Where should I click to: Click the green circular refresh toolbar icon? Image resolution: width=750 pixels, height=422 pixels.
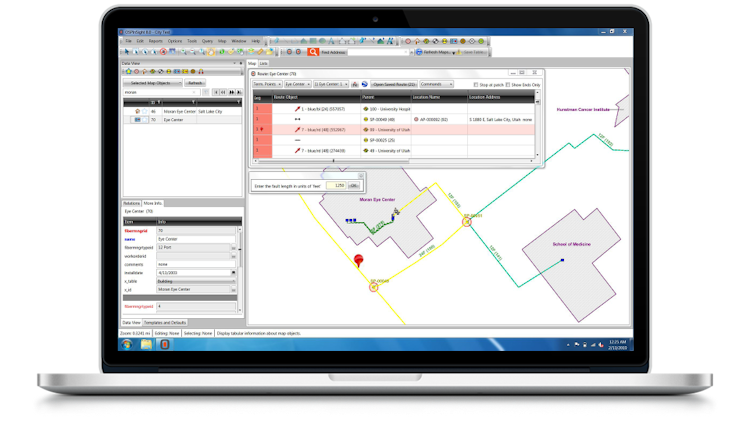click(x=222, y=52)
